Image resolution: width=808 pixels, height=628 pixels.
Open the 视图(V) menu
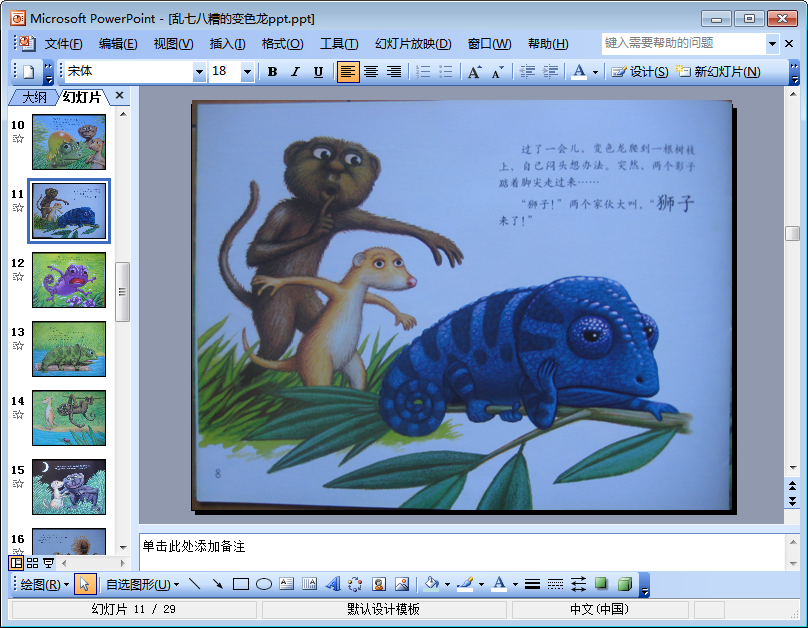(174, 44)
